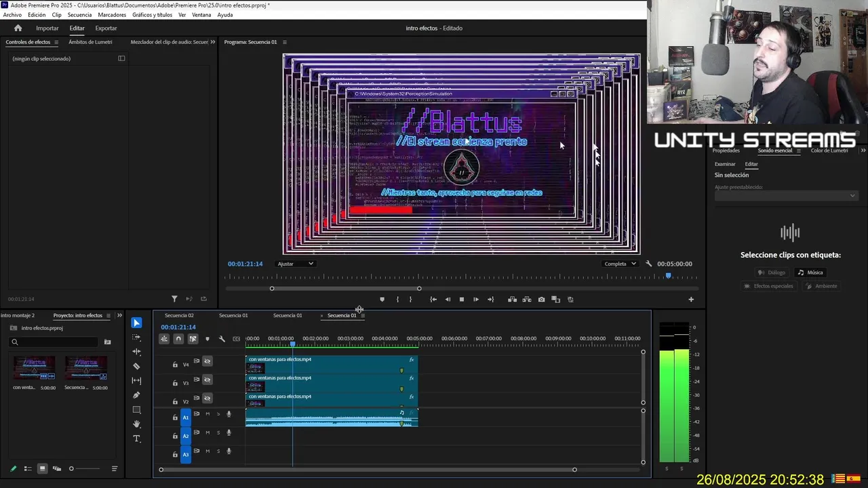Open Project panel sort icons menu
The width and height of the screenshot is (868, 488).
coord(114,468)
